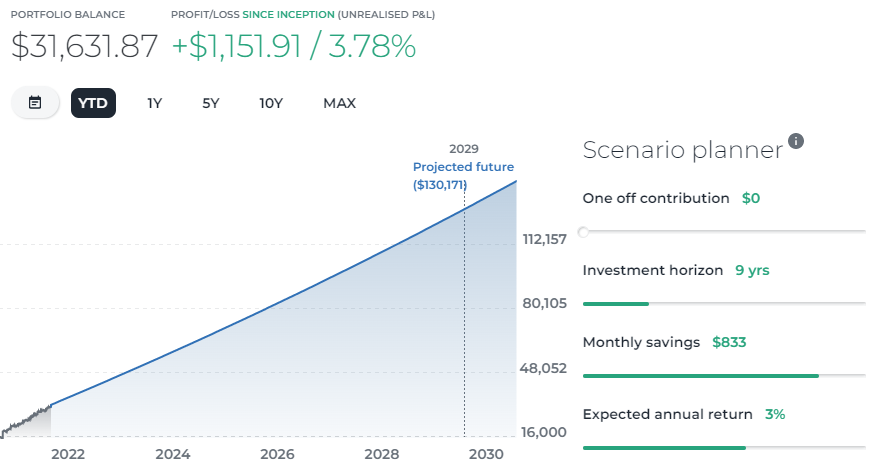Click the $31,631.87 portfolio balance
874x463 pixels.
coord(85,46)
